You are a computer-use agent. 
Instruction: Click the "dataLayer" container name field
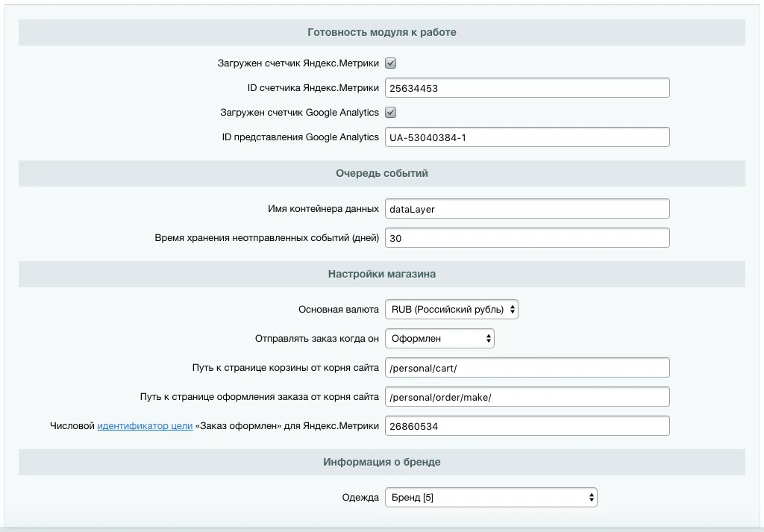pos(527,208)
